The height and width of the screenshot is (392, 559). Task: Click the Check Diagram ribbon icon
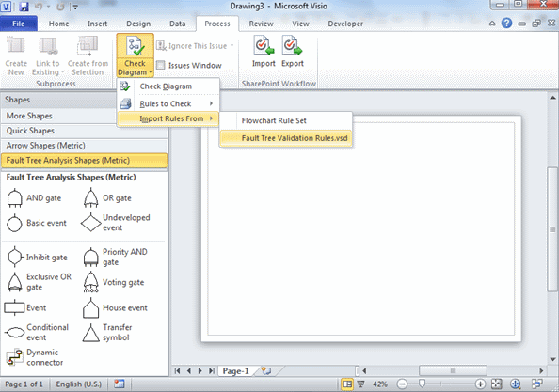135,47
